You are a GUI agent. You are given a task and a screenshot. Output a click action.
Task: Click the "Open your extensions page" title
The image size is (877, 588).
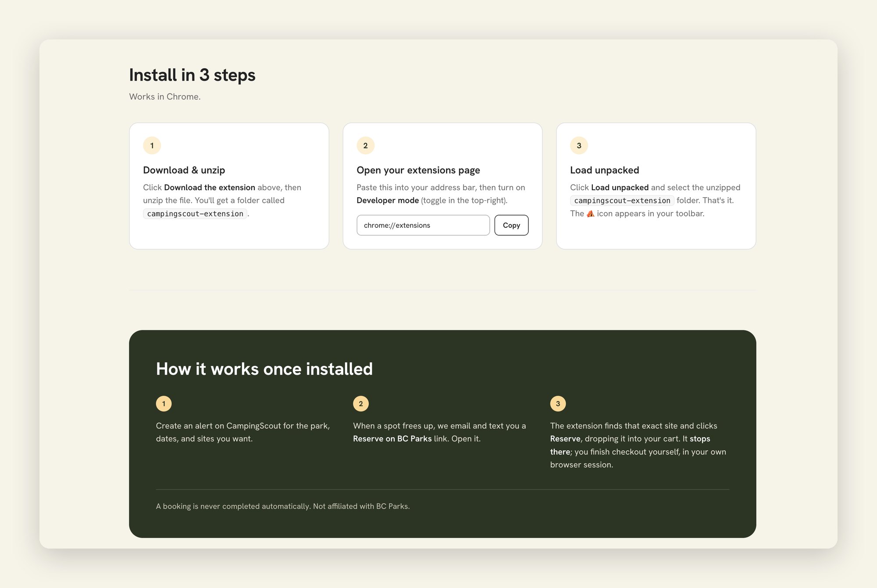coord(418,170)
